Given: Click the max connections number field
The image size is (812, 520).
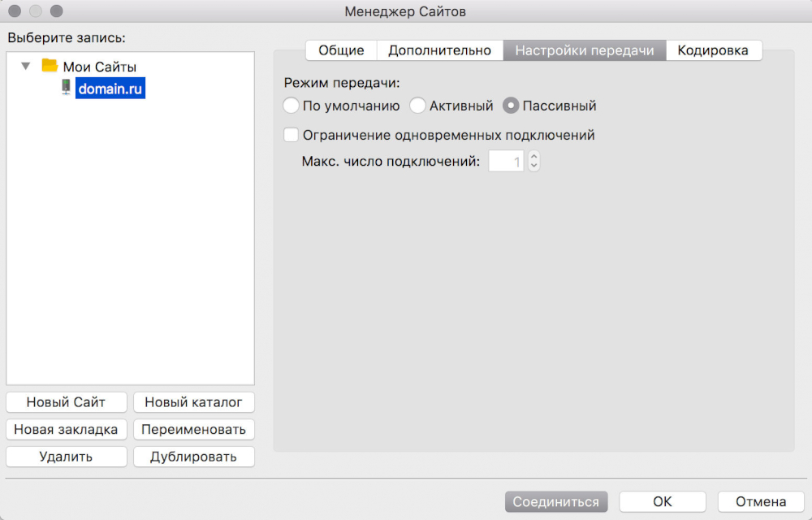Looking at the screenshot, I should pos(507,162).
